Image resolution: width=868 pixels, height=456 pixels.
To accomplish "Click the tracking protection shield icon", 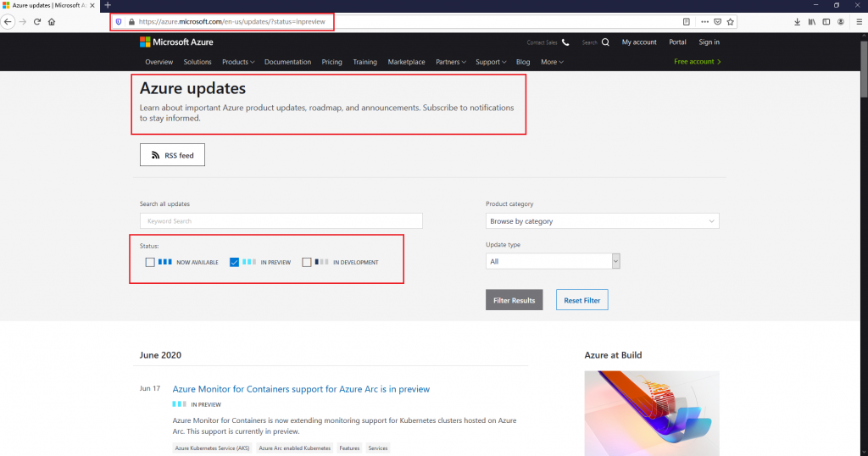I will click(x=119, y=21).
